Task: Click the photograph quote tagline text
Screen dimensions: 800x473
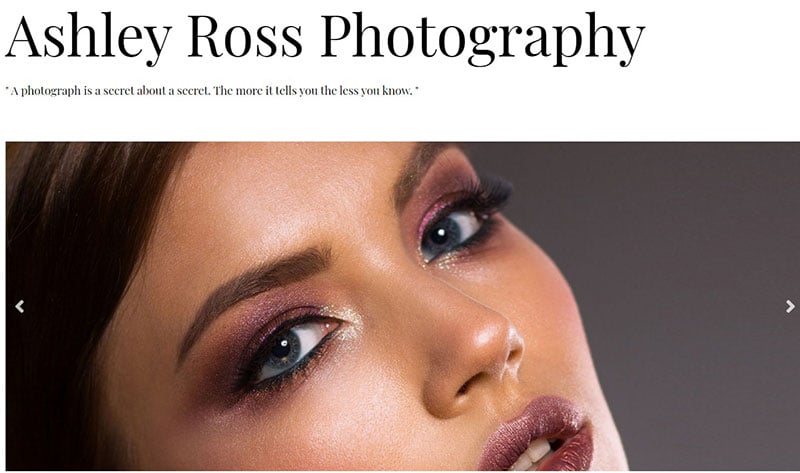Action: 212,91
